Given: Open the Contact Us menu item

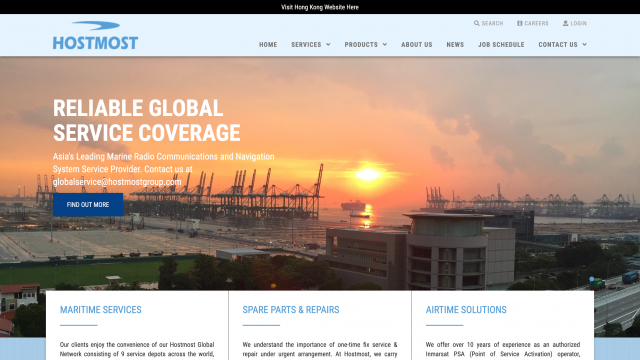Looking at the screenshot, I should point(558,44).
